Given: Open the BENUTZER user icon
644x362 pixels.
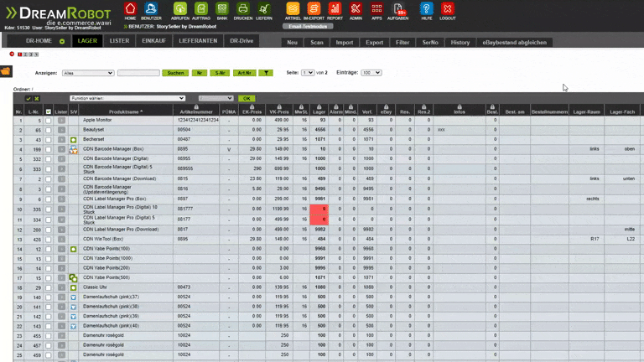Looking at the screenshot, I should coord(151,9).
